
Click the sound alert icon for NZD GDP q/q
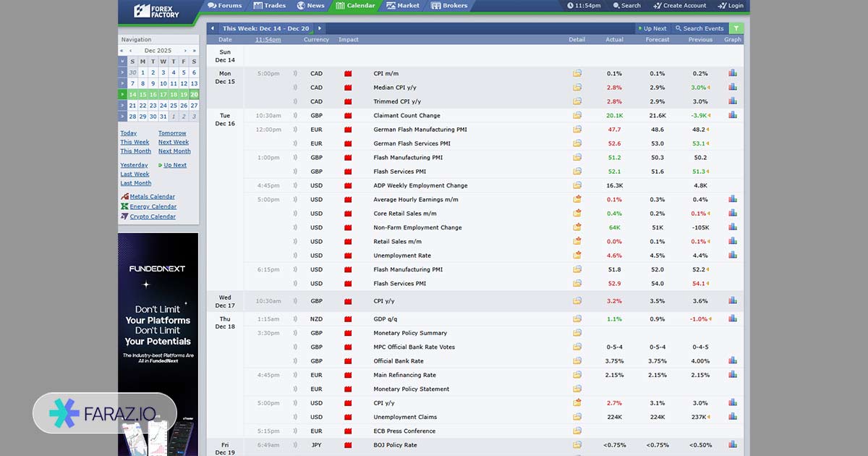point(295,319)
